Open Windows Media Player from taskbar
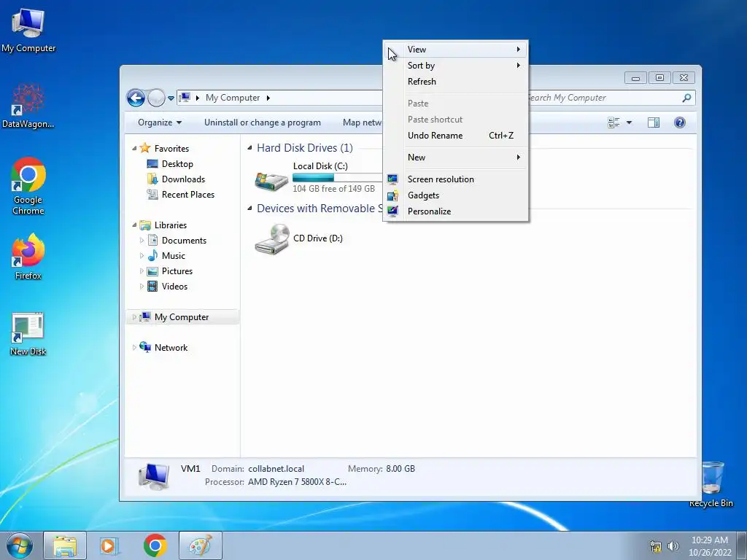This screenshot has height=560, width=747. point(109,545)
